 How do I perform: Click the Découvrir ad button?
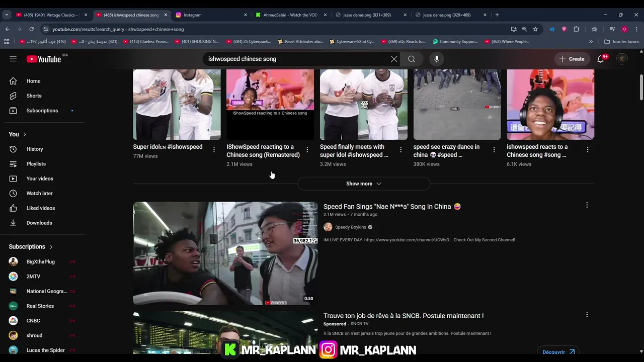pos(558,352)
